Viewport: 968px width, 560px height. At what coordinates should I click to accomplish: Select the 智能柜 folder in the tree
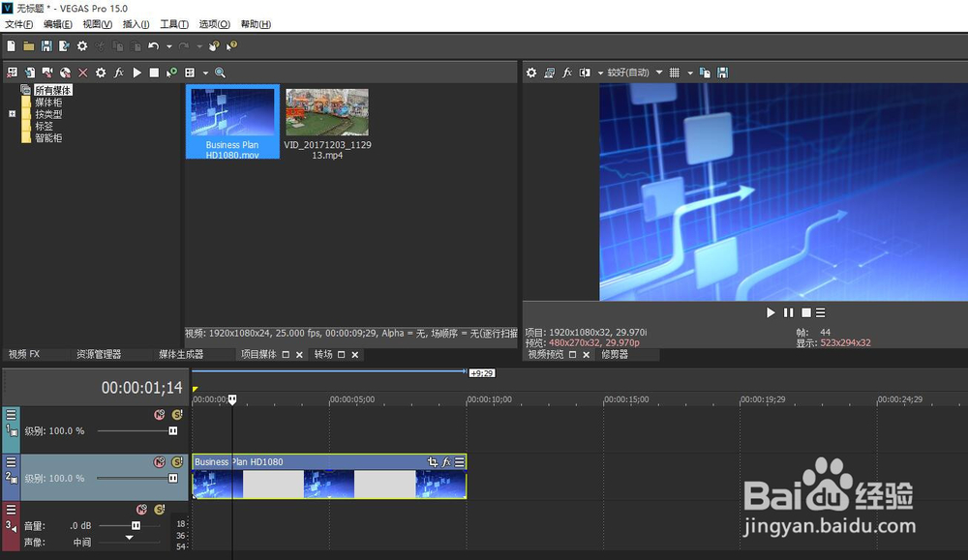coord(48,138)
